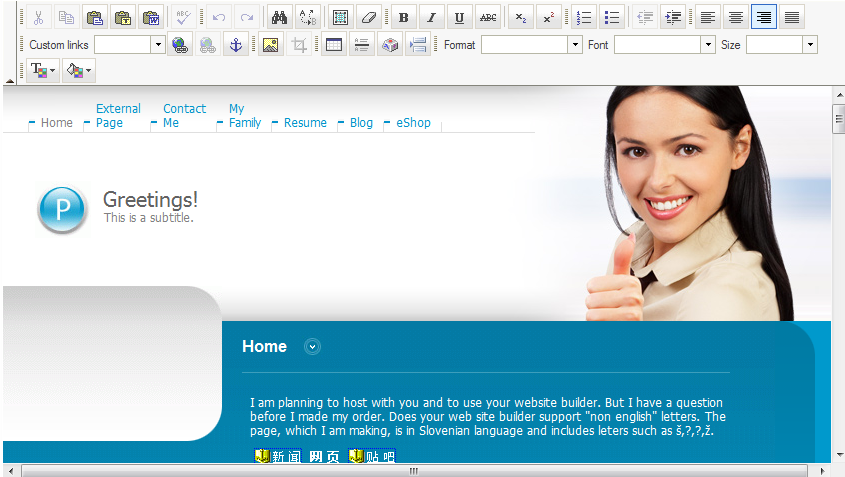Viewport: 845px width, 477px height.
Task: Click the horizontal scrollbar at the bottom
Action: [412, 470]
